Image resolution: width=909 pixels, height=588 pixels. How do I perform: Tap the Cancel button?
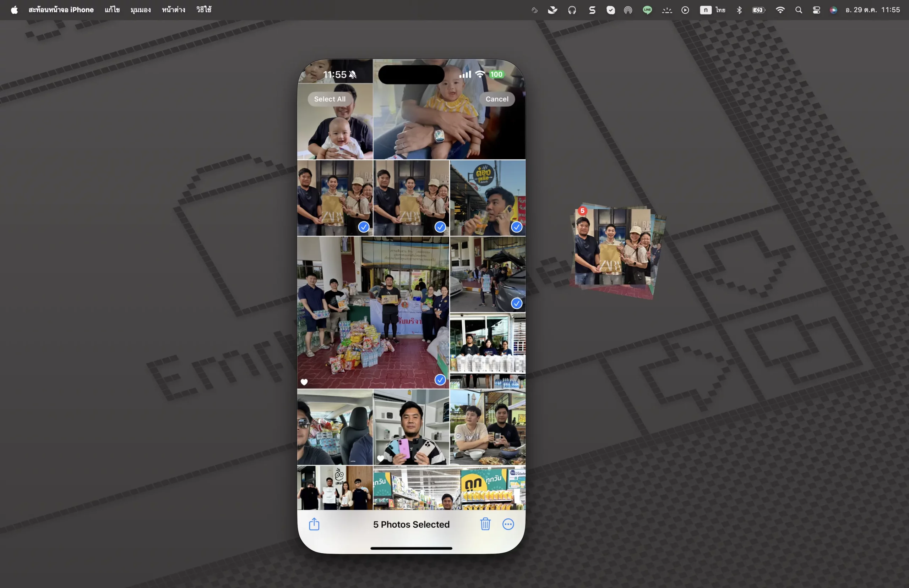coord(496,99)
